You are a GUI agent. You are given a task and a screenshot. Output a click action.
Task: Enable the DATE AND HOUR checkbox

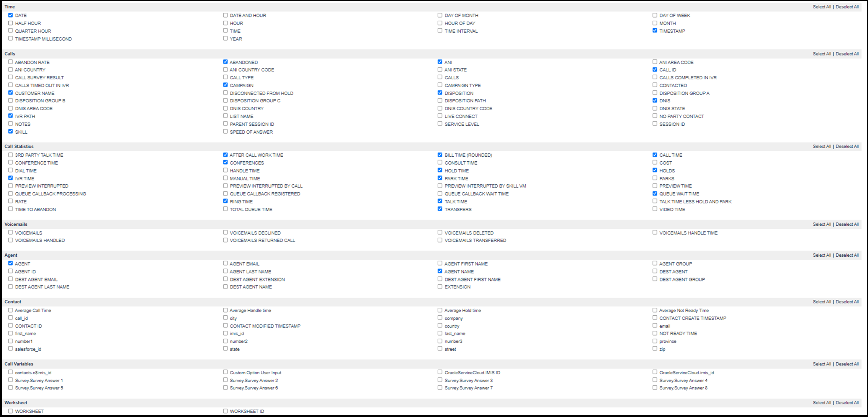click(225, 15)
